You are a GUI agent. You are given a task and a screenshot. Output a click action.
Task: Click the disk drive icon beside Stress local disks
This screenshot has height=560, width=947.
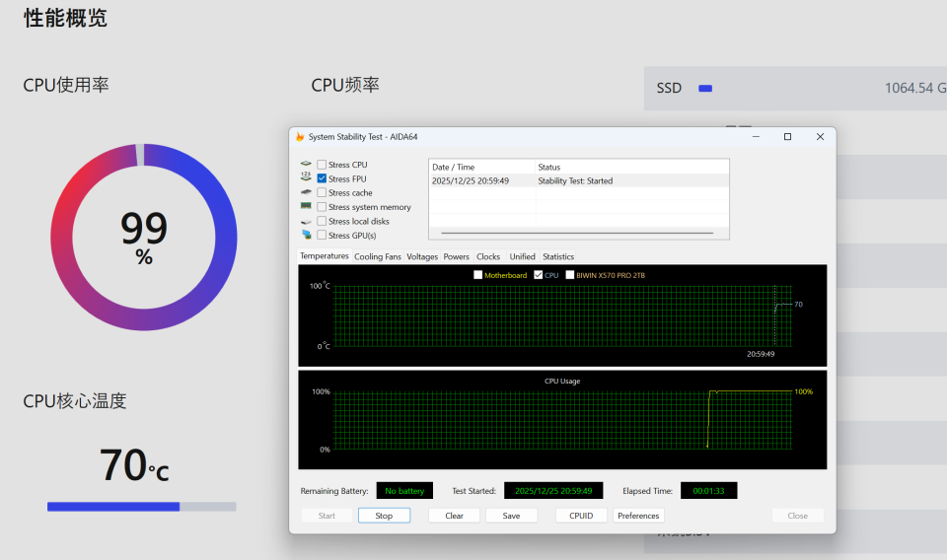pos(306,221)
